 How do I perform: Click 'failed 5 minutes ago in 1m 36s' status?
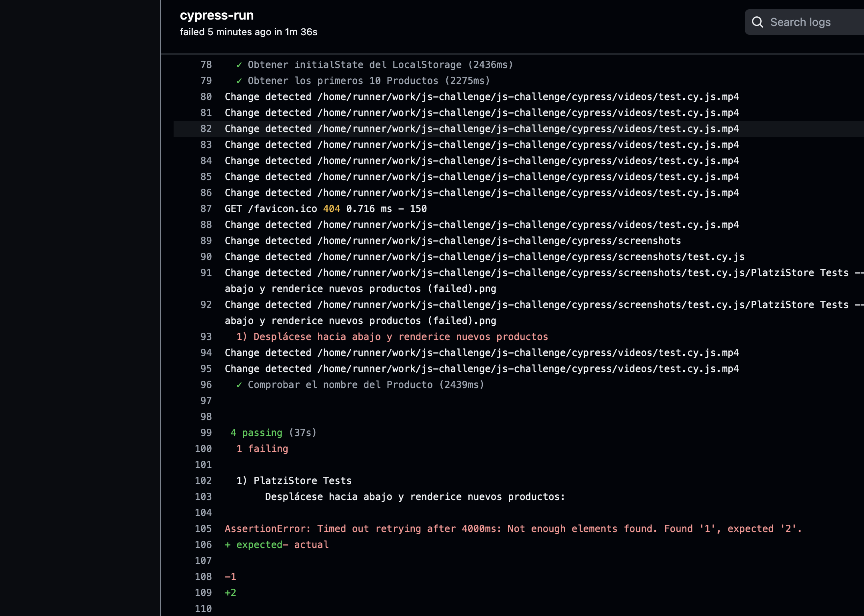coord(248,32)
